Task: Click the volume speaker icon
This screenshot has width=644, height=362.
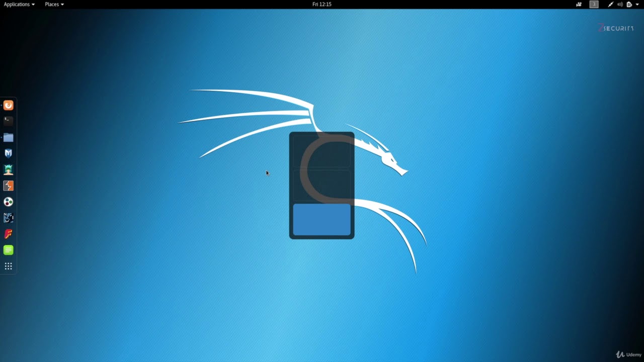Action: pos(620,4)
